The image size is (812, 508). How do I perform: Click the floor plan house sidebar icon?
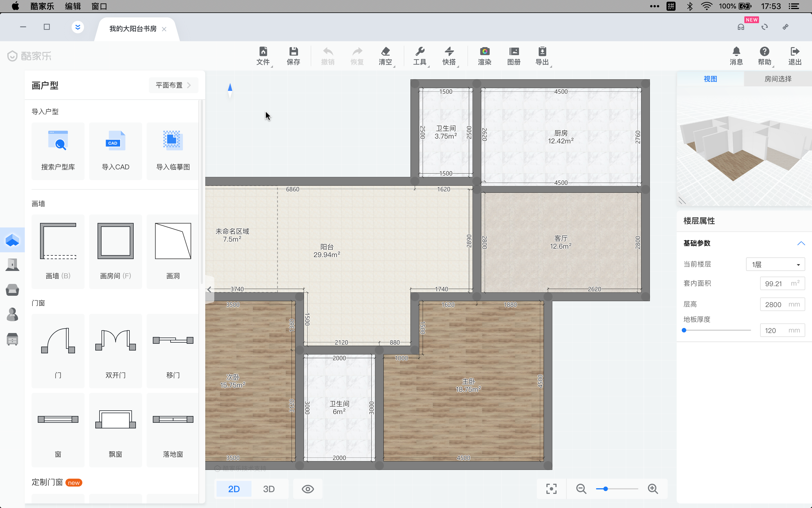12,240
